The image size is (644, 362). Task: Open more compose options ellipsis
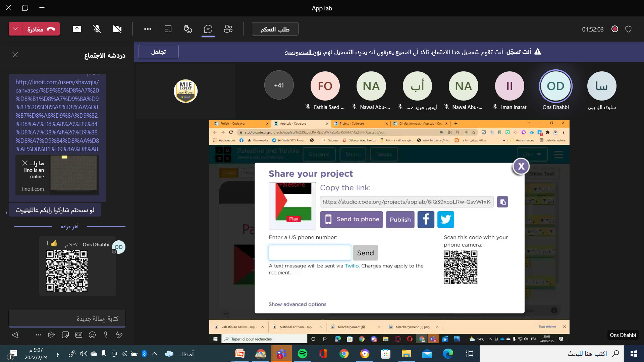tap(39, 335)
